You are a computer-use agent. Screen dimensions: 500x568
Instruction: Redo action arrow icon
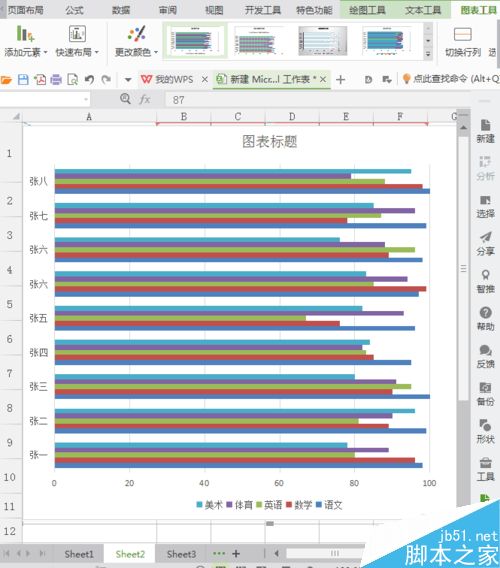[106, 79]
